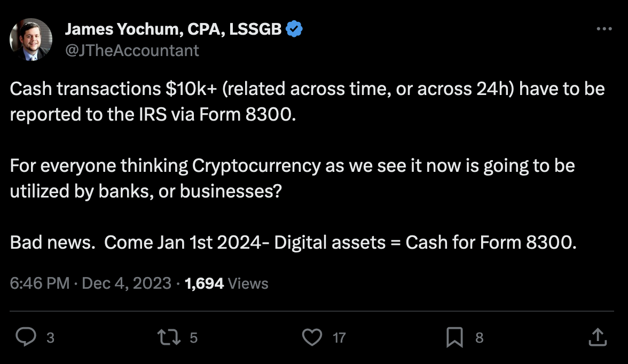Click the bookmark count 8
The height and width of the screenshot is (364, 628).
[480, 337]
